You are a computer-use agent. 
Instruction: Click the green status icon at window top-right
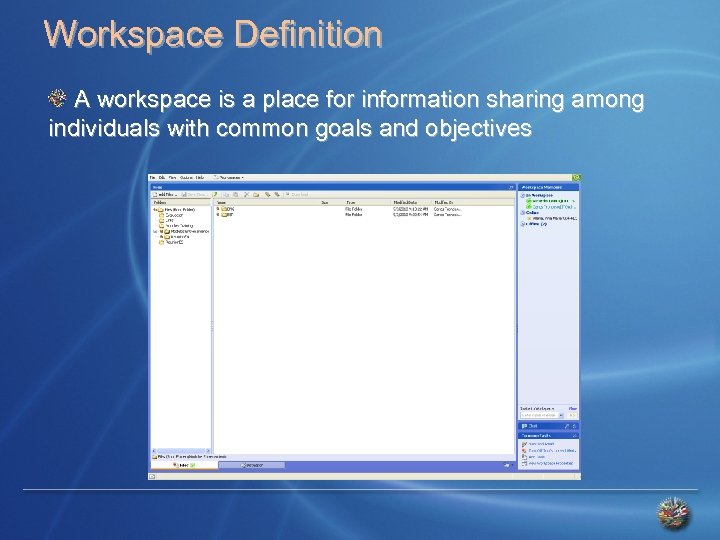[x=576, y=178]
